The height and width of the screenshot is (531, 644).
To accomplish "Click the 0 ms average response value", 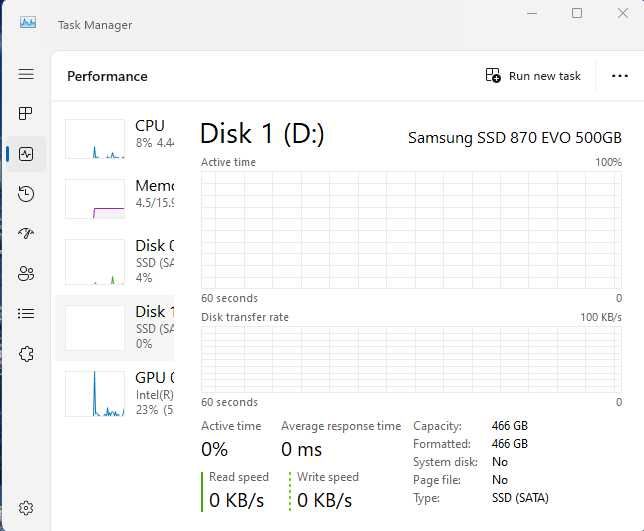I will pos(301,449).
